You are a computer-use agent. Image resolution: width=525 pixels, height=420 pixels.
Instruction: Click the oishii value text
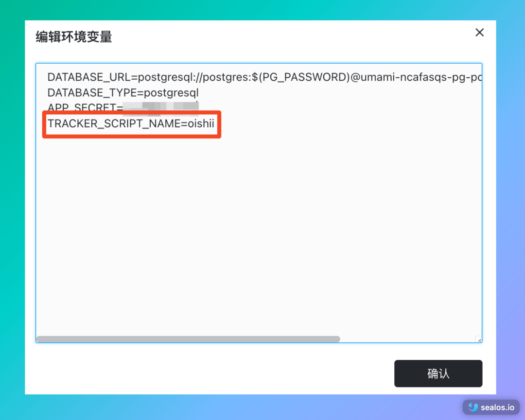(201, 123)
